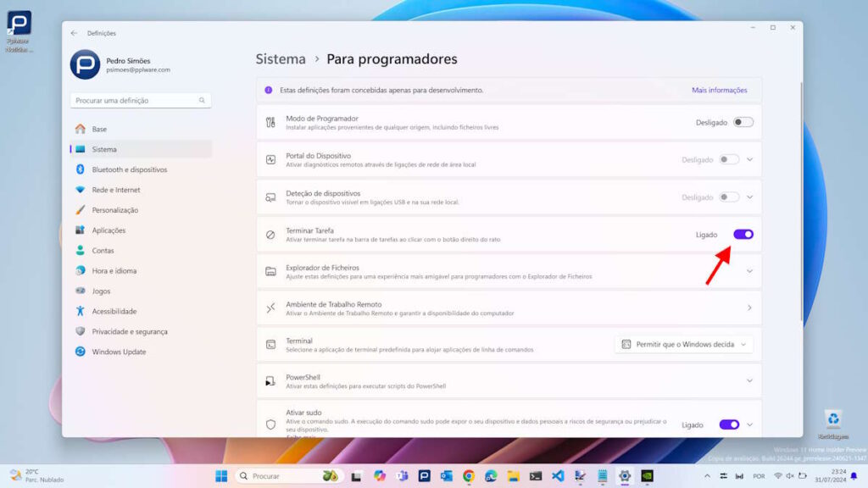Open Outlook from the taskbar
The image size is (868, 488).
tap(446, 476)
